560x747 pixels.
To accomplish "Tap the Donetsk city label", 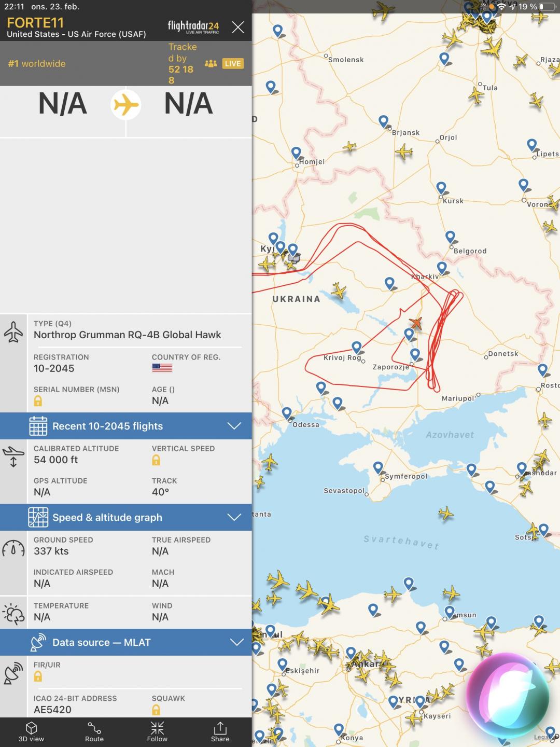I will tap(503, 354).
